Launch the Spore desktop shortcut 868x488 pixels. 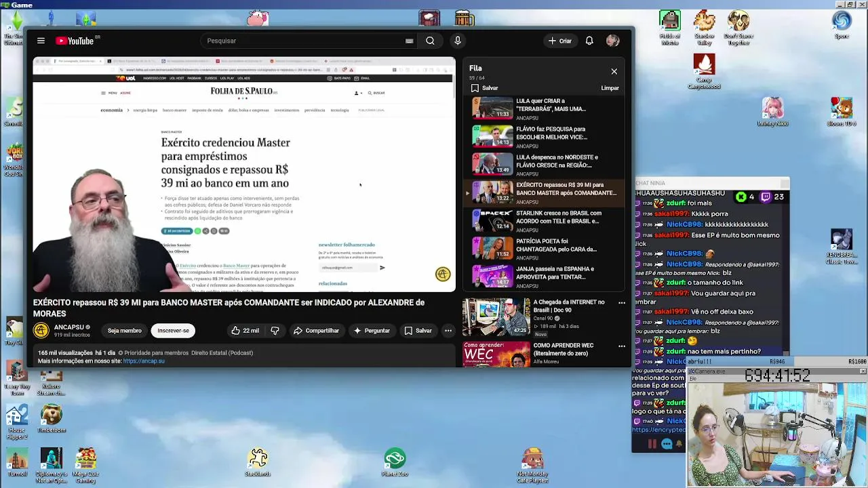point(842,25)
